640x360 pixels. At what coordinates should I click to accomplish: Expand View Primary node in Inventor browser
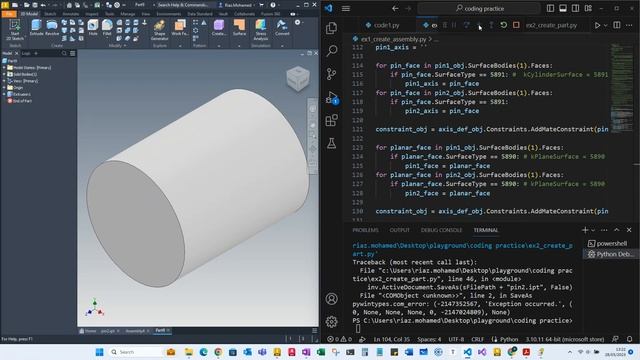[4, 81]
